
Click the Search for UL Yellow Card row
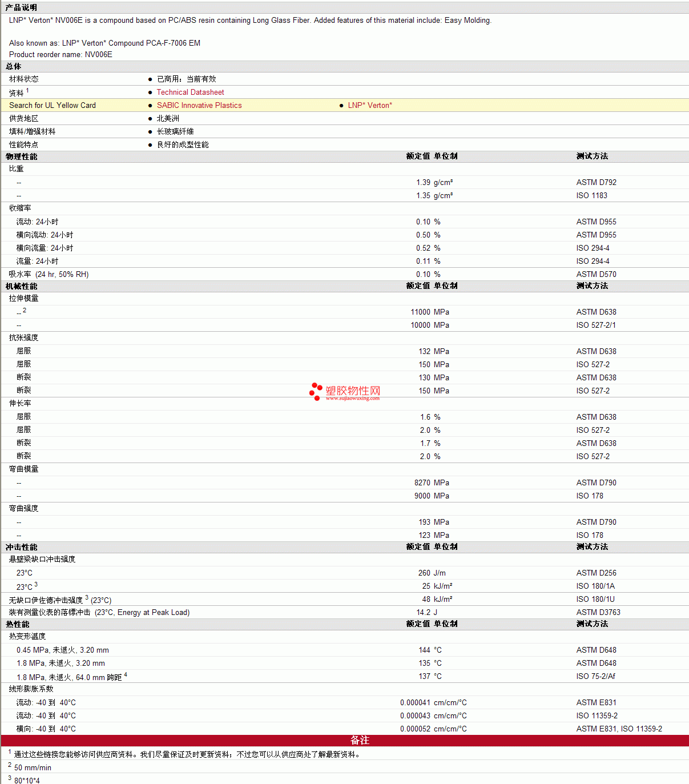pos(345,105)
